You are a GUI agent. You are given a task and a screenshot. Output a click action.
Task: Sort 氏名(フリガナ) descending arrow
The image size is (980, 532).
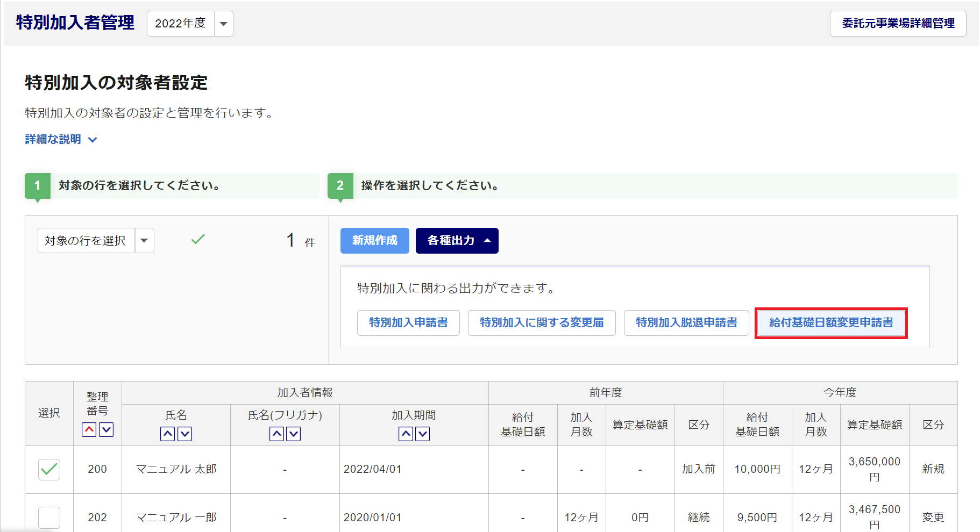pyautogui.click(x=294, y=434)
